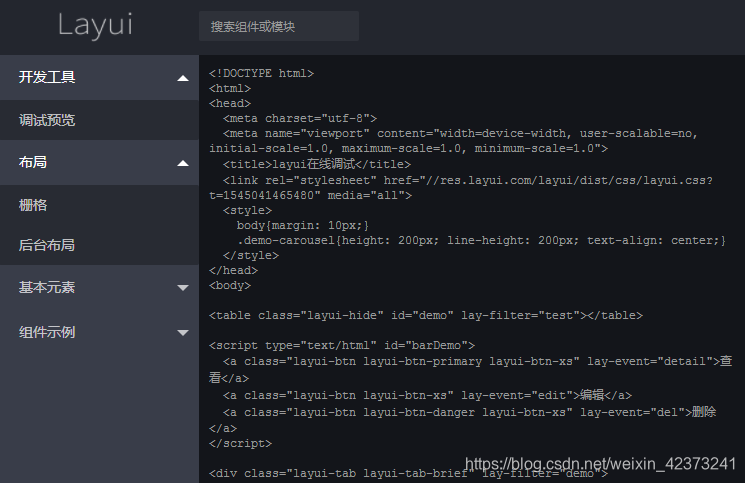Open the 开发工具 menu heading

(47, 77)
